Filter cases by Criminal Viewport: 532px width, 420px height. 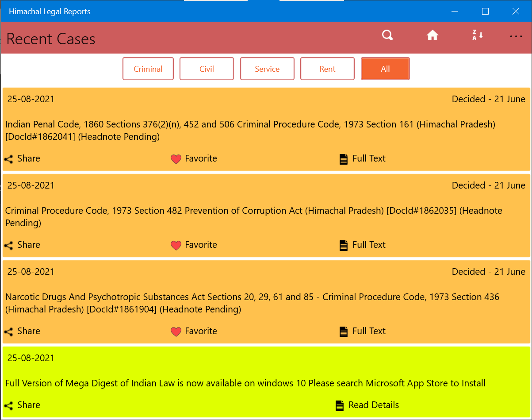pos(148,69)
